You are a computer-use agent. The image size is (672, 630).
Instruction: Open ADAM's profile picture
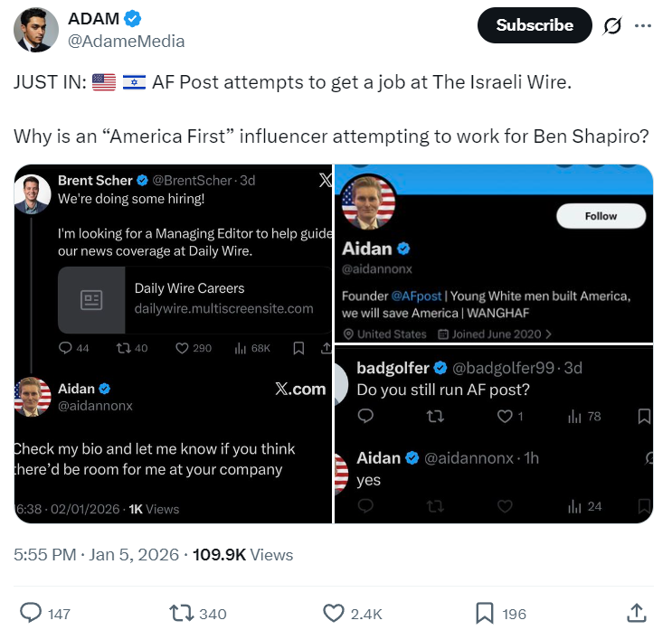[36, 29]
